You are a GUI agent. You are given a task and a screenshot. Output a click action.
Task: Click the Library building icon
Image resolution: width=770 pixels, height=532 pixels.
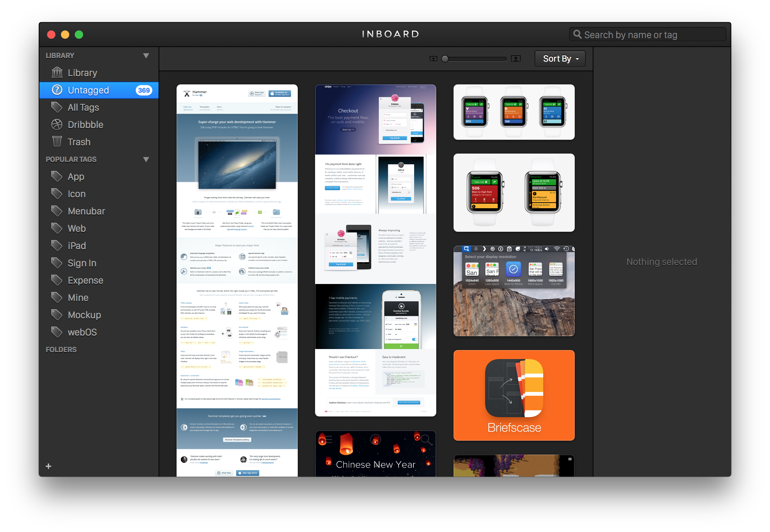coord(57,73)
